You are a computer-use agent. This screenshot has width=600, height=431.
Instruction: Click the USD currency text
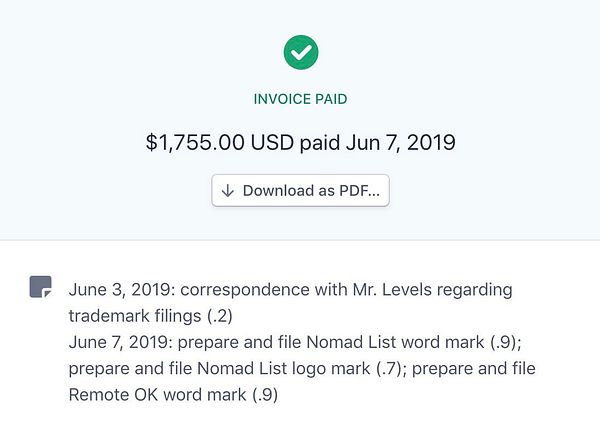[270, 143]
